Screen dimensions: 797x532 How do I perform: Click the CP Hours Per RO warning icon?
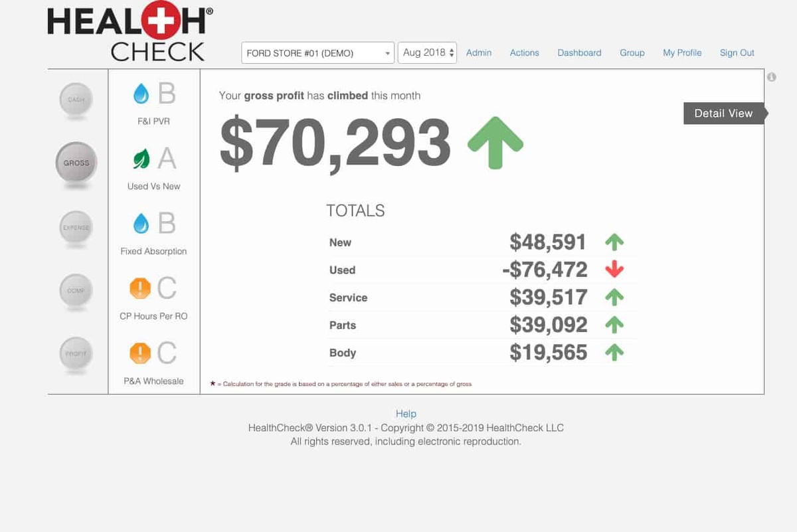click(x=141, y=288)
